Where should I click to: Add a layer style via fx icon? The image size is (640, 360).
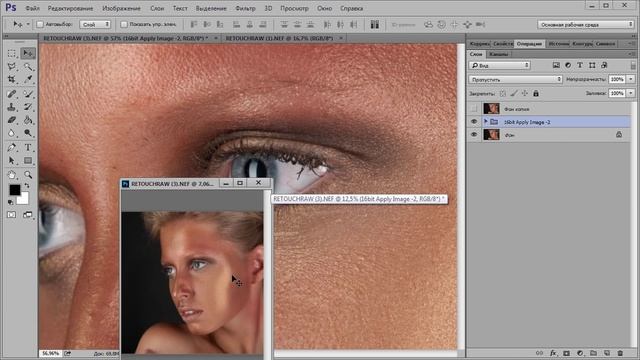553,353
